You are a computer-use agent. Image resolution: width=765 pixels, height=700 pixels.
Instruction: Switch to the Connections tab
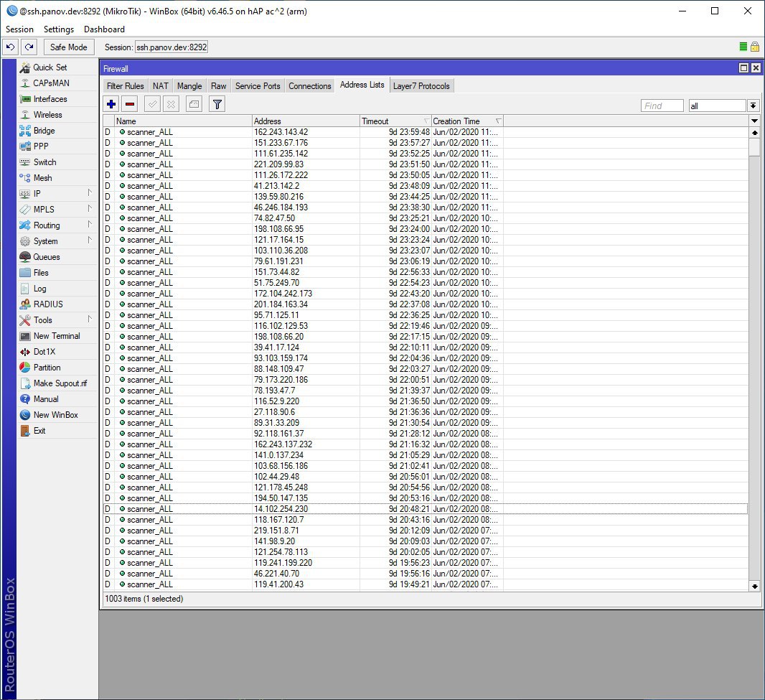coord(310,86)
